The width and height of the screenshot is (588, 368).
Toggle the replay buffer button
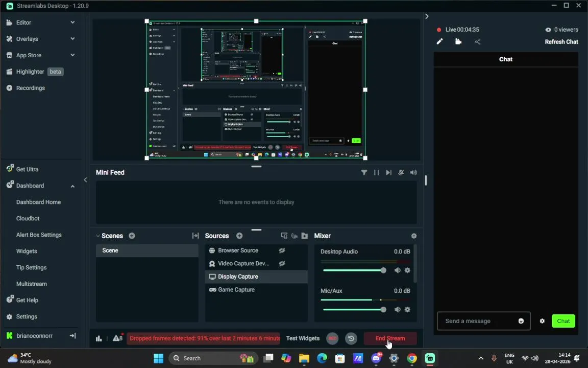[x=351, y=338]
